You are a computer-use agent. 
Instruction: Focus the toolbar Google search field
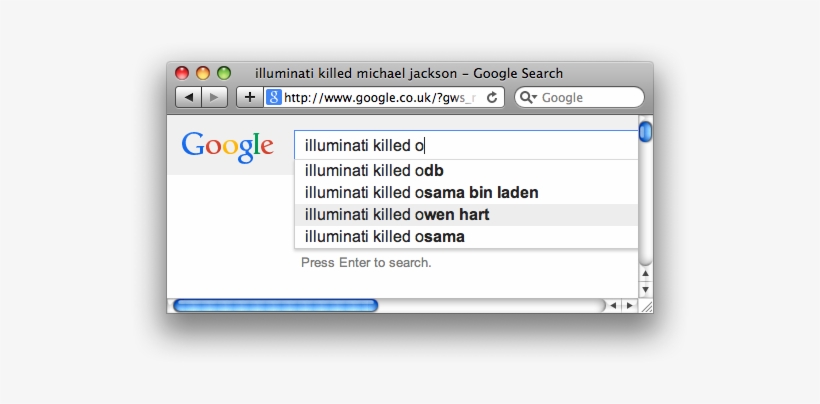pos(588,98)
